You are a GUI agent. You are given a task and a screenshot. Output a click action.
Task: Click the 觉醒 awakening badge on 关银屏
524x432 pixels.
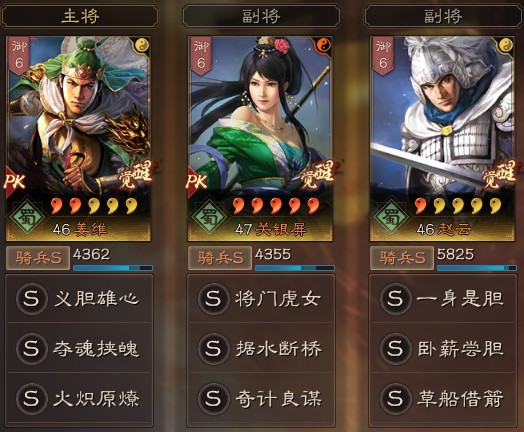pyautogui.click(x=318, y=174)
